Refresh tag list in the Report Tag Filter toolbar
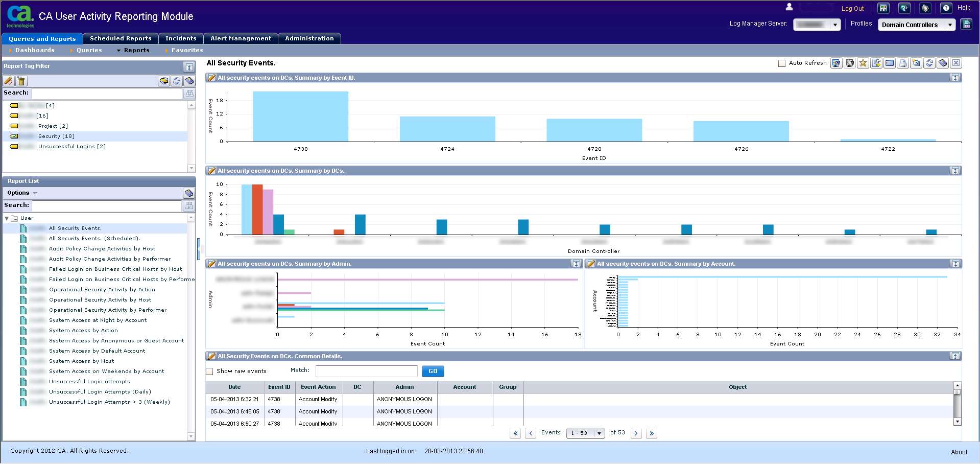The image size is (980, 464). [x=177, y=81]
